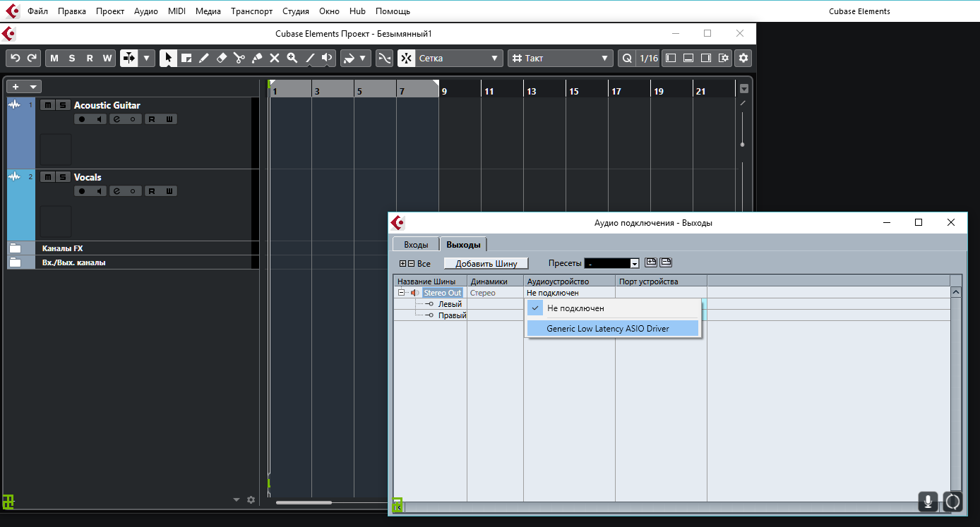This screenshot has height=527, width=980.
Task: Record-enable the Acoustic Guitar track
Action: point(82,119)
